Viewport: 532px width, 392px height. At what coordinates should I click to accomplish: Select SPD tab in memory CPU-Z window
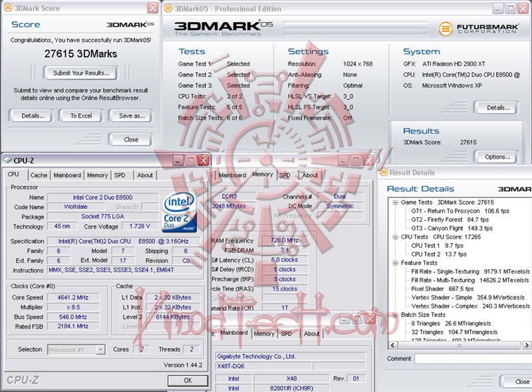tap(285, 175)
